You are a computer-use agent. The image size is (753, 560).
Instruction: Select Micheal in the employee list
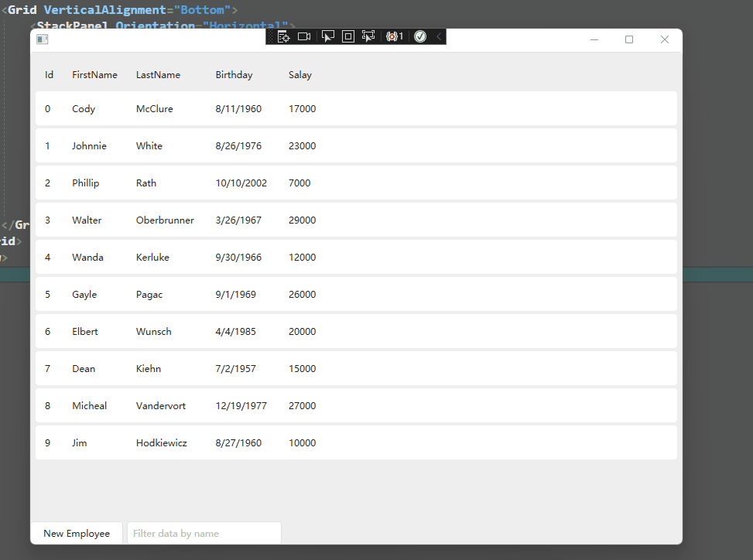[x=89, y=406]
